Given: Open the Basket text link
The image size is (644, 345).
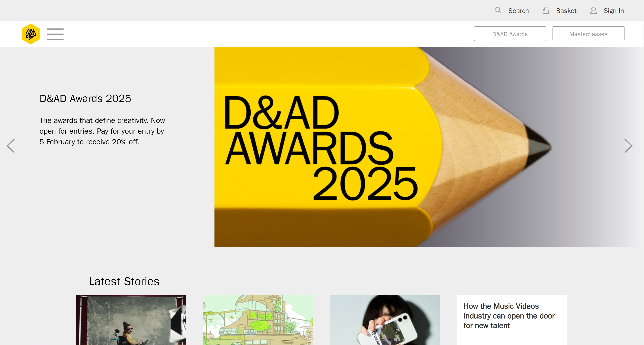Looking at the screenshot, I should 566,11.
